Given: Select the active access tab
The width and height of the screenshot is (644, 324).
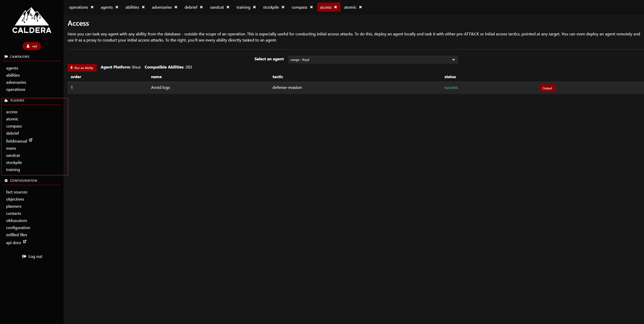Looking at the screenshot, I should (x=326, y=7).
